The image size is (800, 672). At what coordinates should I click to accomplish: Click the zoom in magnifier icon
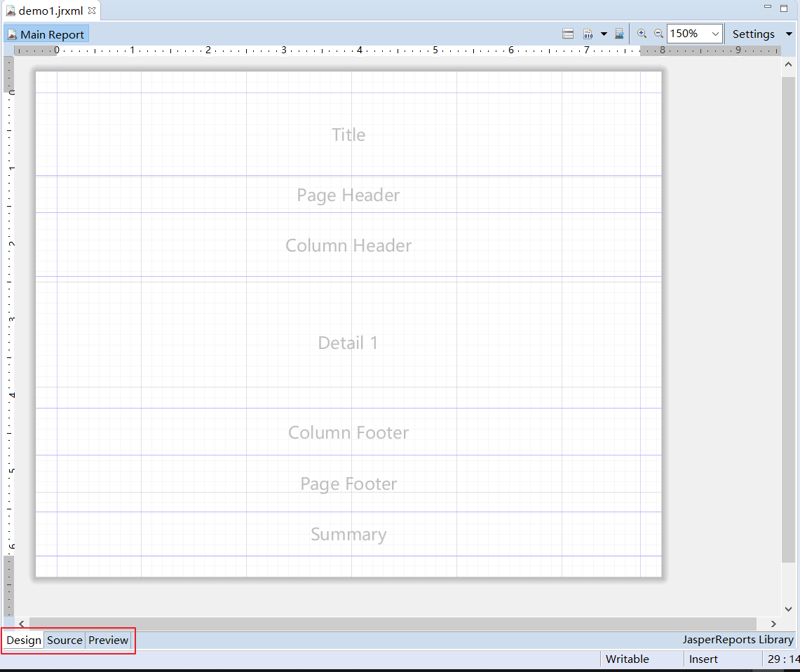coord(642,34)
